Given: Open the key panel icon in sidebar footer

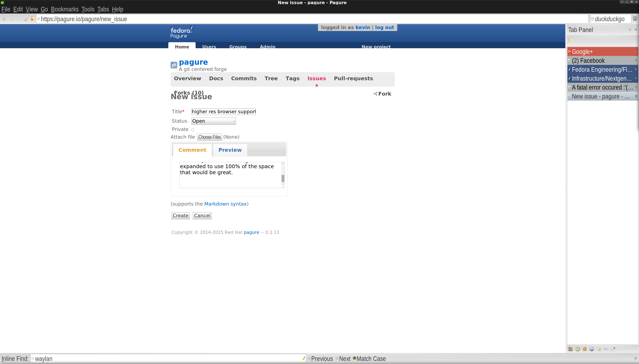Looking at the screenshot, I should (606, 349).
